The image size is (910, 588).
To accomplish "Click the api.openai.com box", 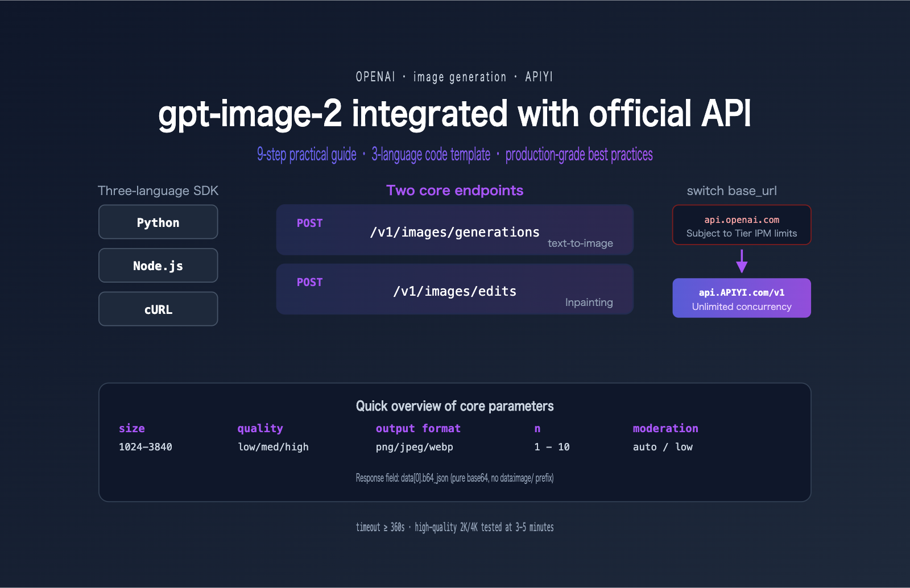I will [x=742, y=225].
